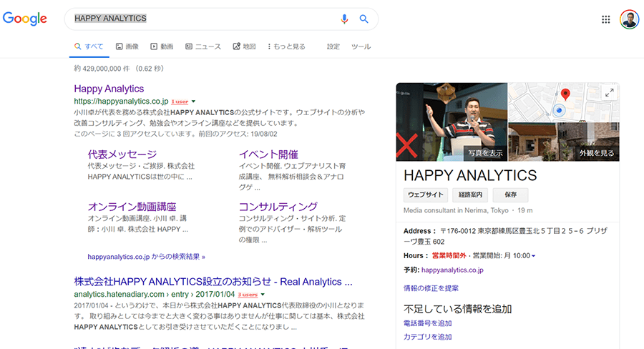Open the 予約 happyanalytics.co.jp link
The image size is (644, 349).
pyautogui.click(x=452, y=270)
